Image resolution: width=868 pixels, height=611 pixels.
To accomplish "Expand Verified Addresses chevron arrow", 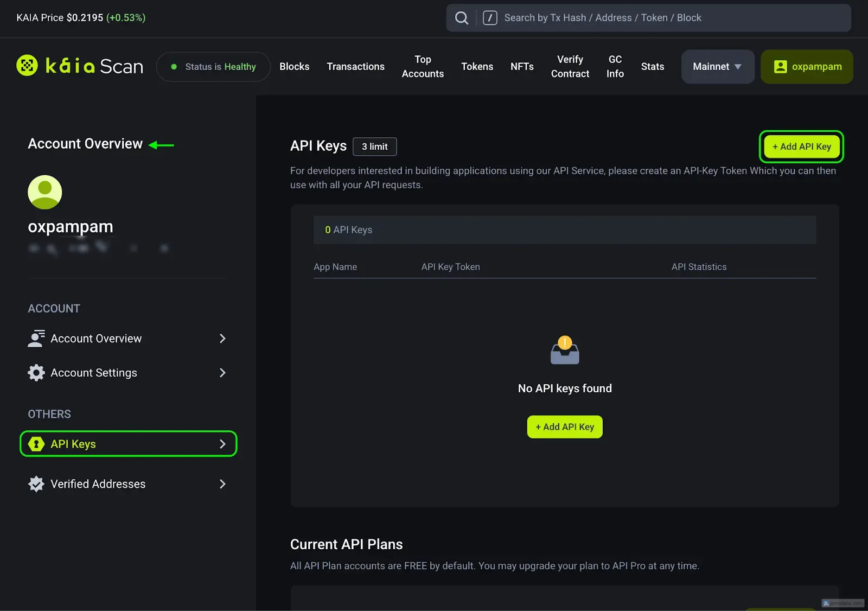I will coord(222,484).
